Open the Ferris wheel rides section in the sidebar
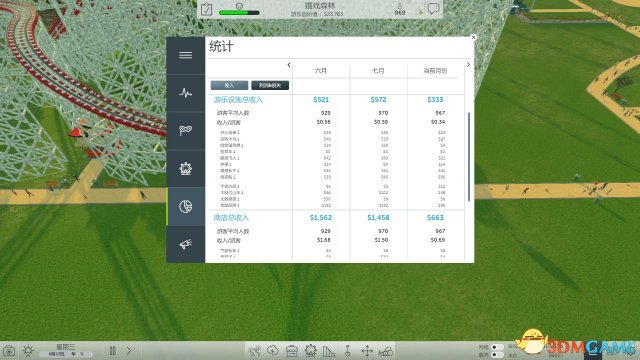This screenshot has width=640, height=360. coord(185,168)
